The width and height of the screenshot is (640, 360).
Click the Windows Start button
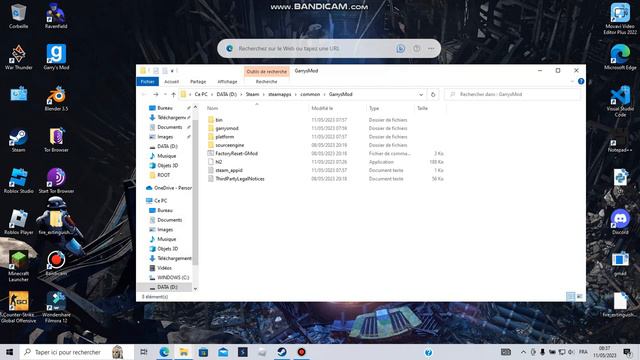pos(9,352)
